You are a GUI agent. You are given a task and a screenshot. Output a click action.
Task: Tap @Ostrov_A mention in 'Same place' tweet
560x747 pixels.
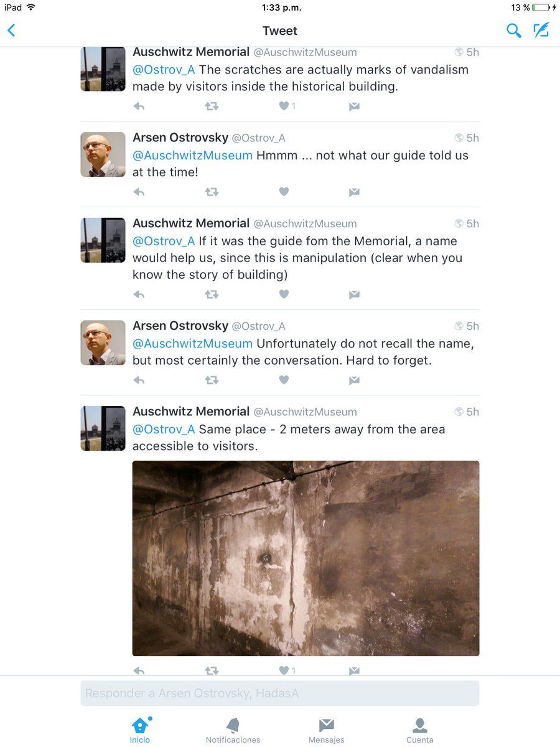click(164, 429)
